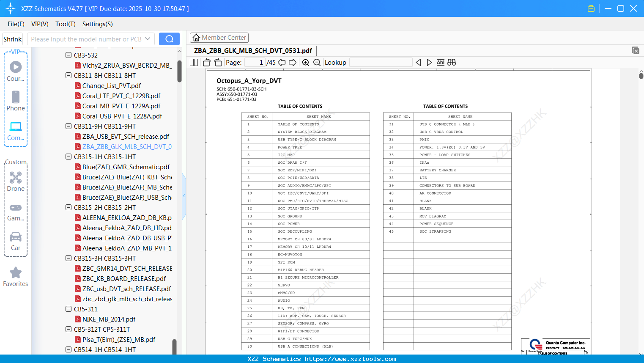Collapse the CB514-1H CB514-1HT node
The width and height of the screenshot is (644, 363).
pos(69,349)
